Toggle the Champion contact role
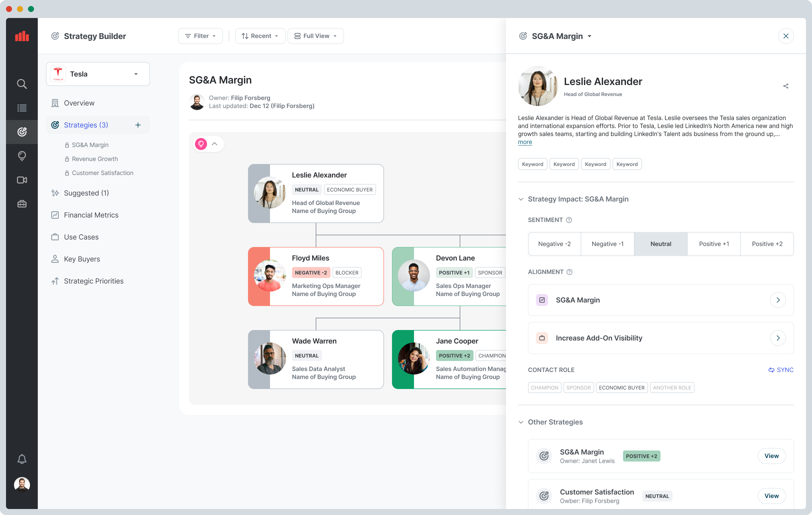 tap(544, 388)
